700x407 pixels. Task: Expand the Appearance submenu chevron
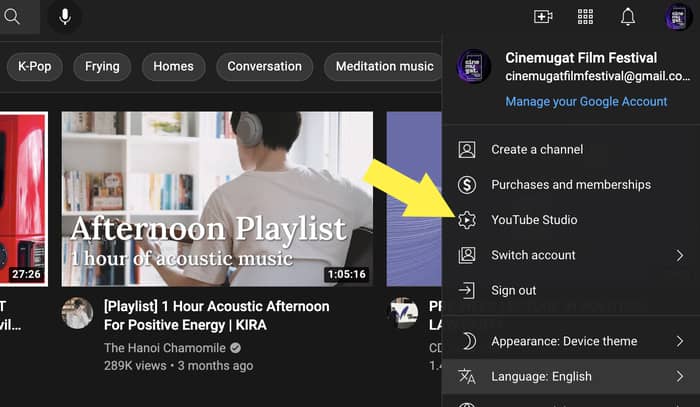pos(679,341)
